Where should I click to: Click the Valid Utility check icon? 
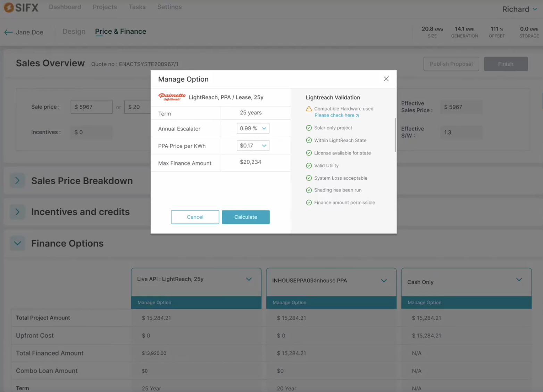[x=309, y=165]
